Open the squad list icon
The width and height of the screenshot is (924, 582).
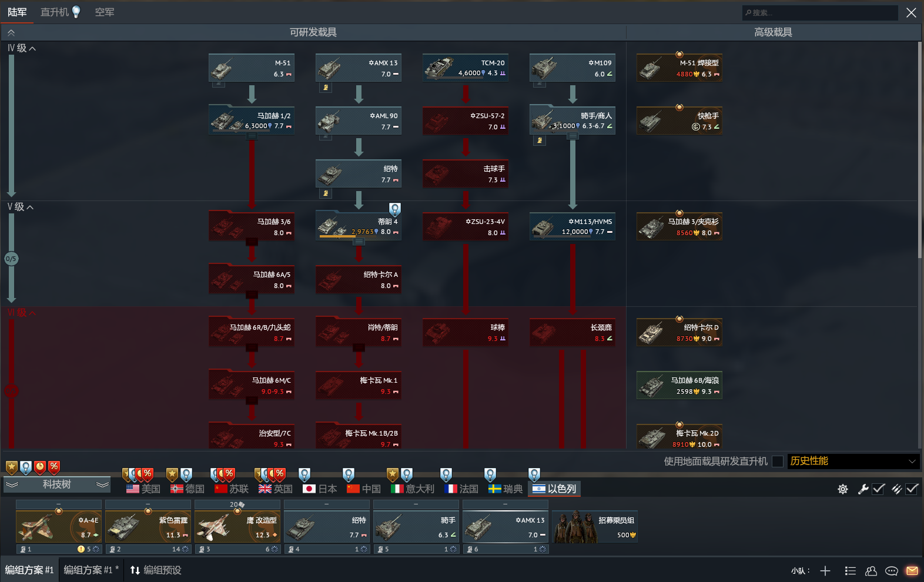click(850, 571)
